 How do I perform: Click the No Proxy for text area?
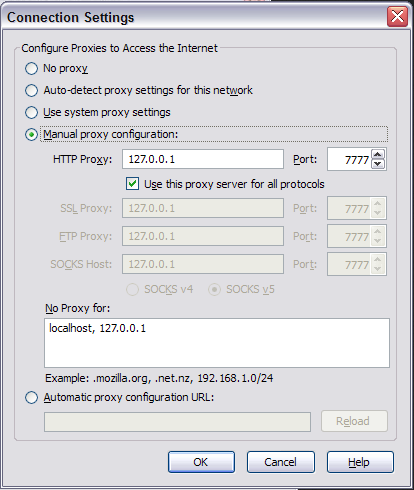click(x=217, y=343)
